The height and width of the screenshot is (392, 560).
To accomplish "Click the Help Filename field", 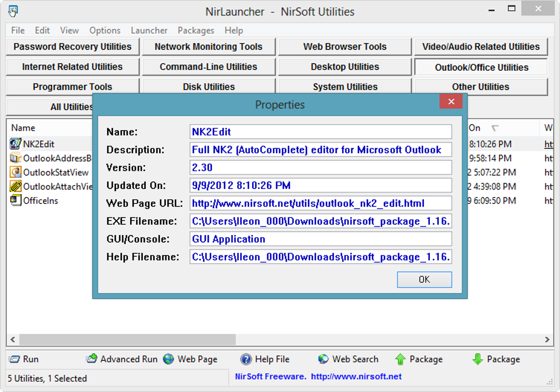I will [x=321, y=257].
